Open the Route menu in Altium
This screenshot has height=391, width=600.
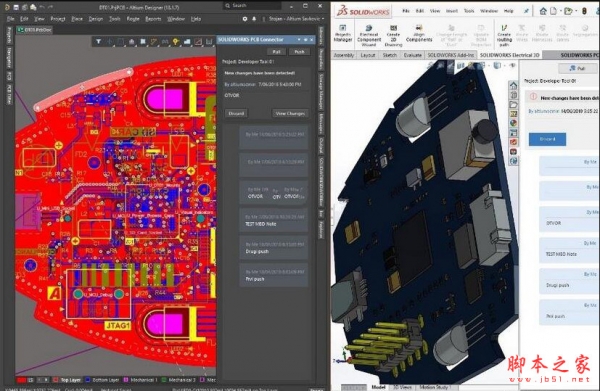coord(133,19)
